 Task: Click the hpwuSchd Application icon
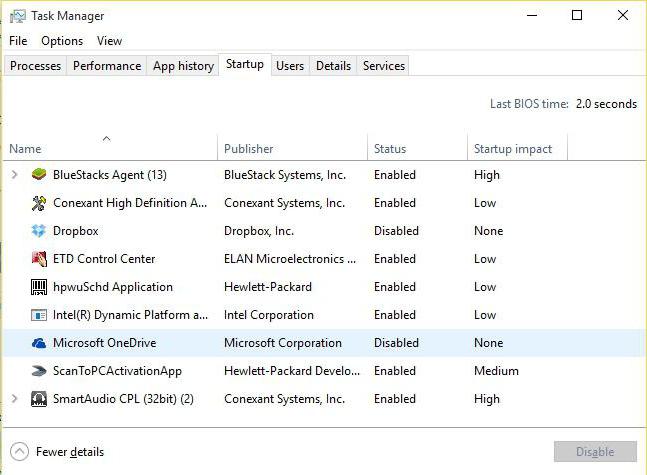coord(39,287)
